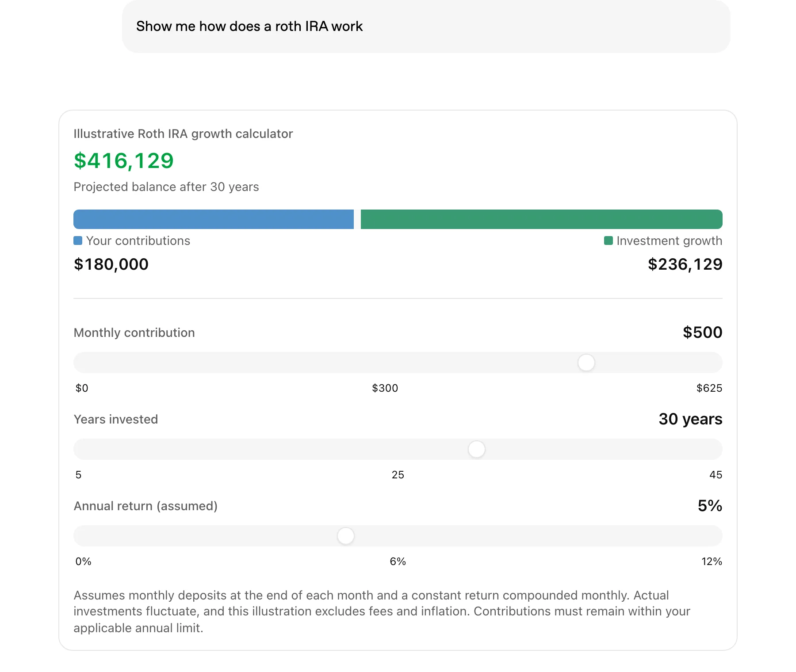Click the 'Show me how does a roth IRA work' message
The height and width of the screenshot is (672, 796).
(x=426, y=27)
